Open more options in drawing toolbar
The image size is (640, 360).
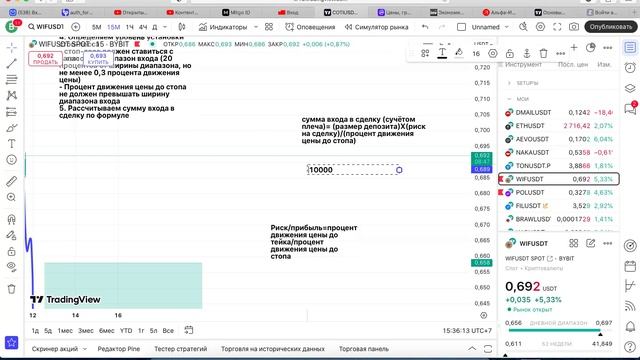click(560, 53)
